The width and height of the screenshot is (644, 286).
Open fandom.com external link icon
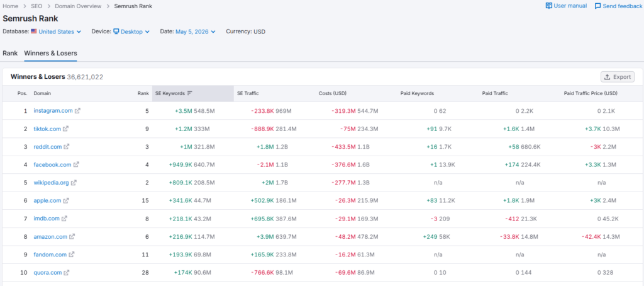[71, 255]
